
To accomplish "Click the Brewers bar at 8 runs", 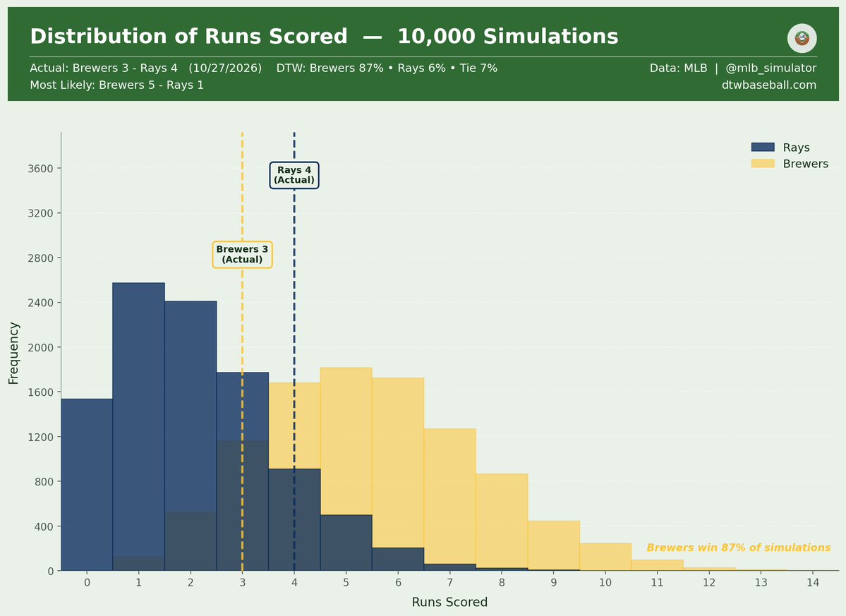I will pos(501,521).
